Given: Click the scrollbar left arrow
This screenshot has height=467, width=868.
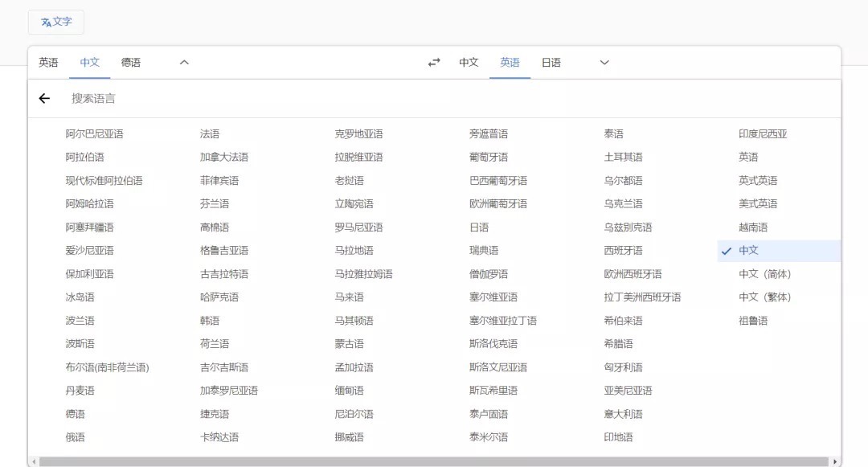Looking at the screenshot, I should [34, 462].
